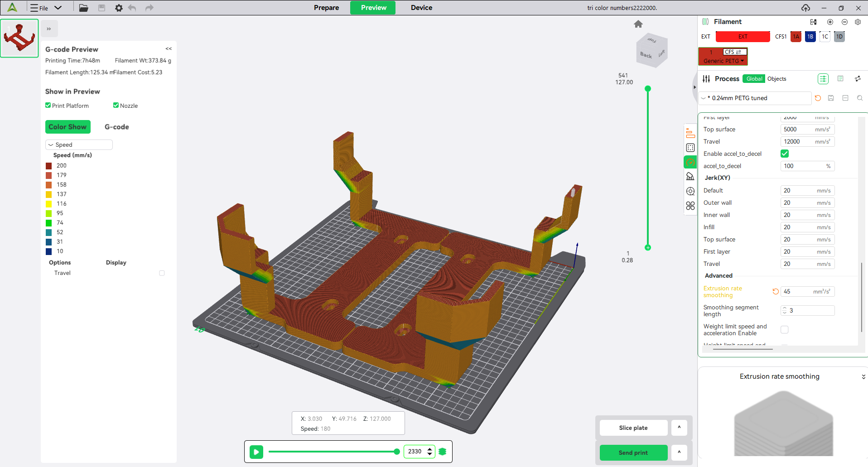Add a filament with the plus icon
Viewport: 868px width, 467px height.
tap(830, 22)
